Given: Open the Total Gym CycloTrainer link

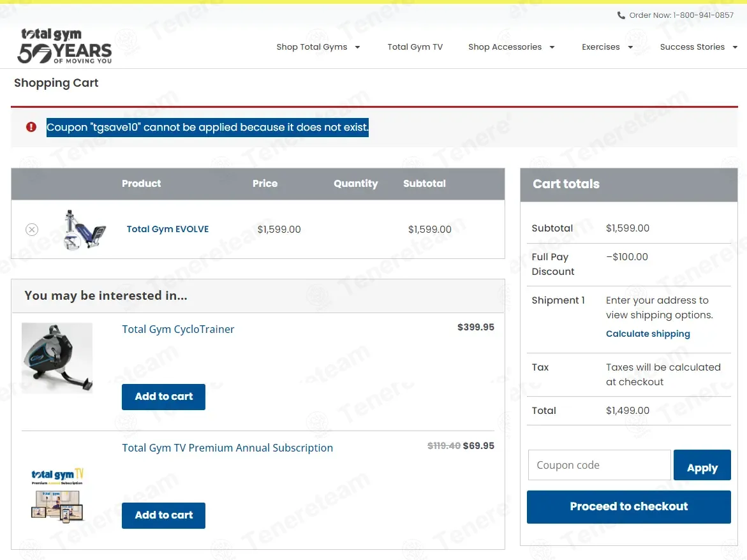Looking at the screenshot, I should (x=178, y=329).
